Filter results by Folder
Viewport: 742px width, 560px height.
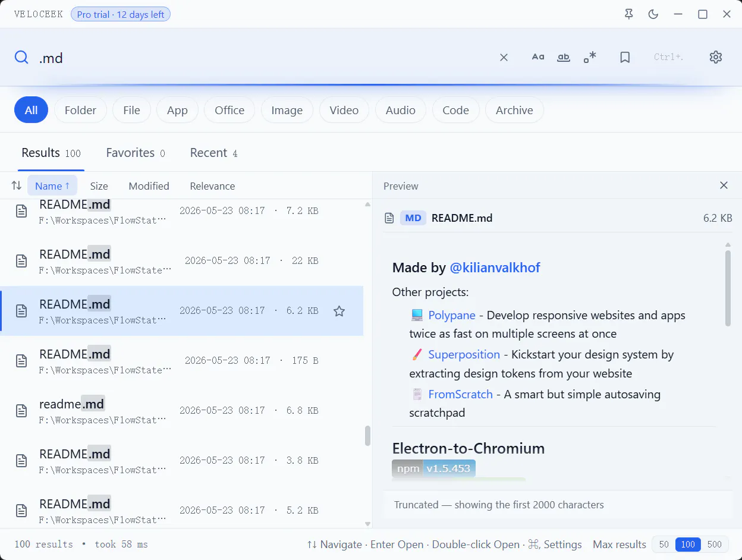80,110
